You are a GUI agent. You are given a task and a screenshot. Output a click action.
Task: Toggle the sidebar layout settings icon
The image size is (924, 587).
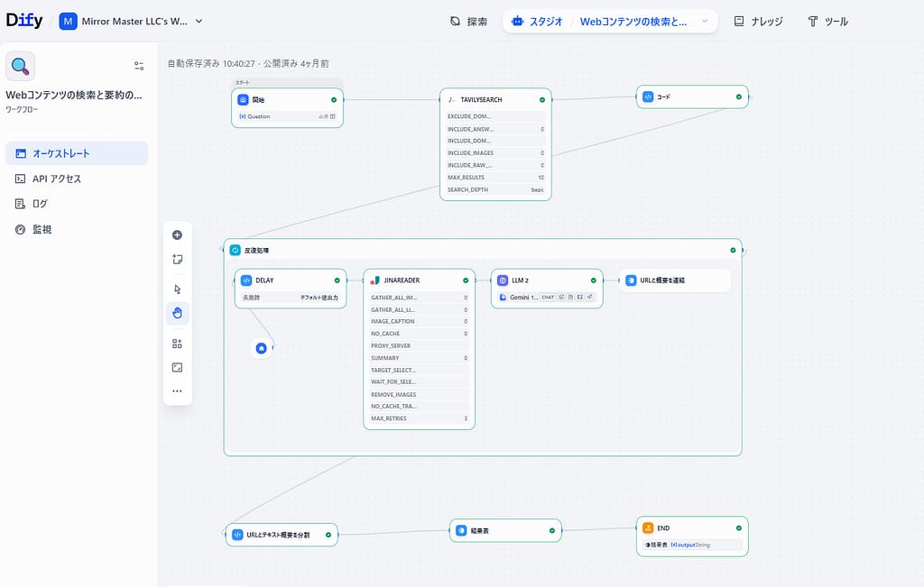139,66
